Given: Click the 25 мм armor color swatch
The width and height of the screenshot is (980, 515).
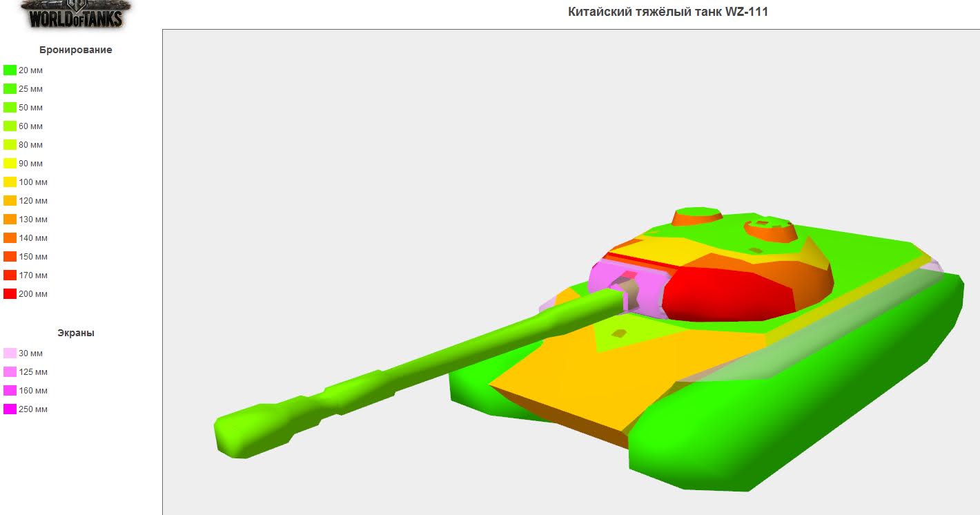Looking at the screenshot, I should coord(10,89).
